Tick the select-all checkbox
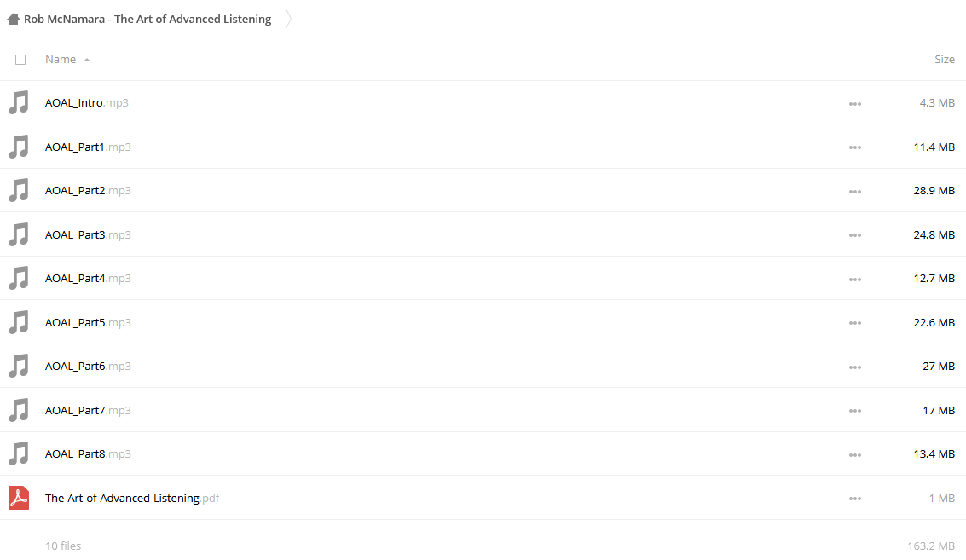 (20, 60)
